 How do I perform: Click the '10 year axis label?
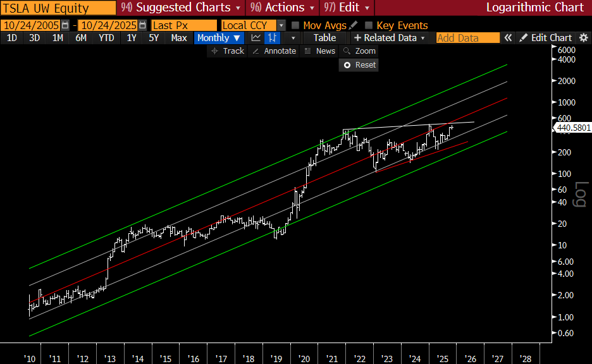(30, 359)
